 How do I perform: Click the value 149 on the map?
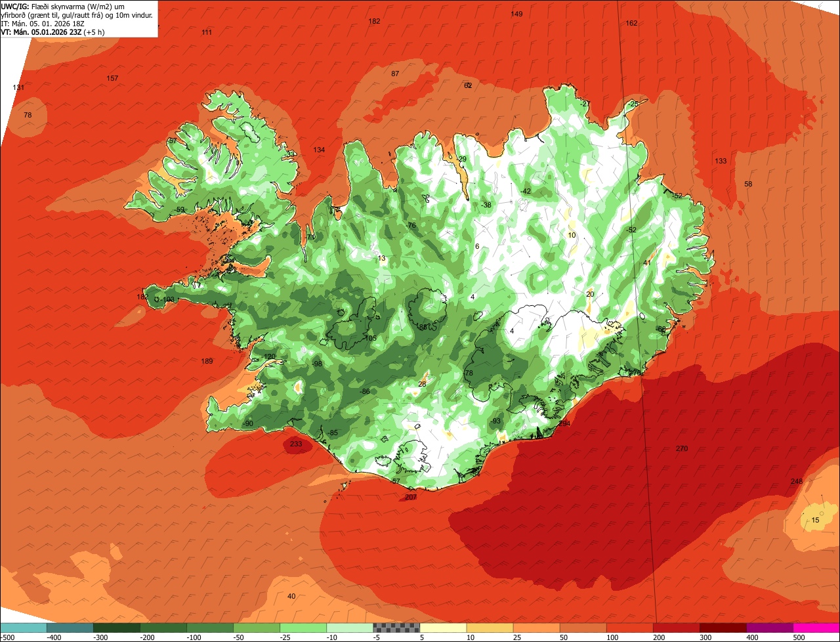517,14
